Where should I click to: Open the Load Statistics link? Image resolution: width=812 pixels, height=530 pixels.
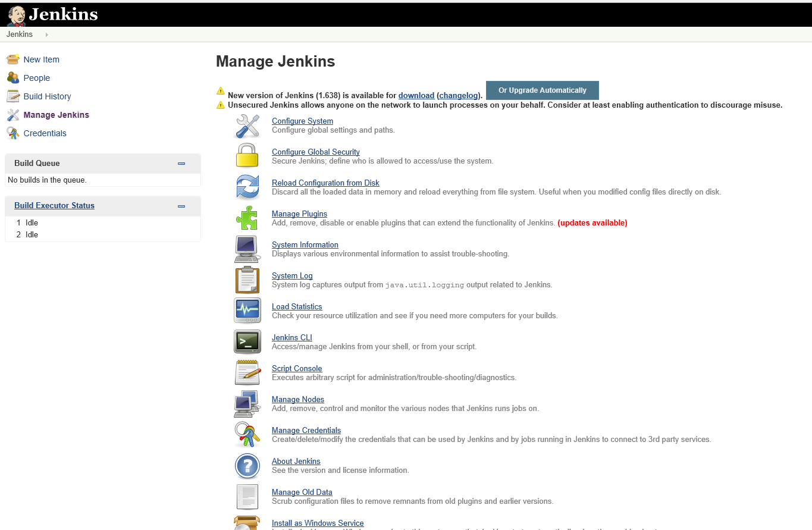pos(297,306)
